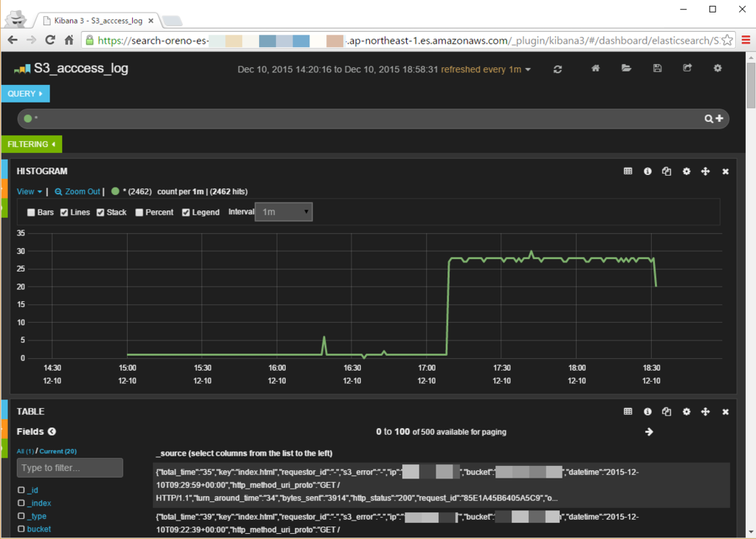Open browser home page icon
This screenshot has height=539, width=756.
point(69,40)
